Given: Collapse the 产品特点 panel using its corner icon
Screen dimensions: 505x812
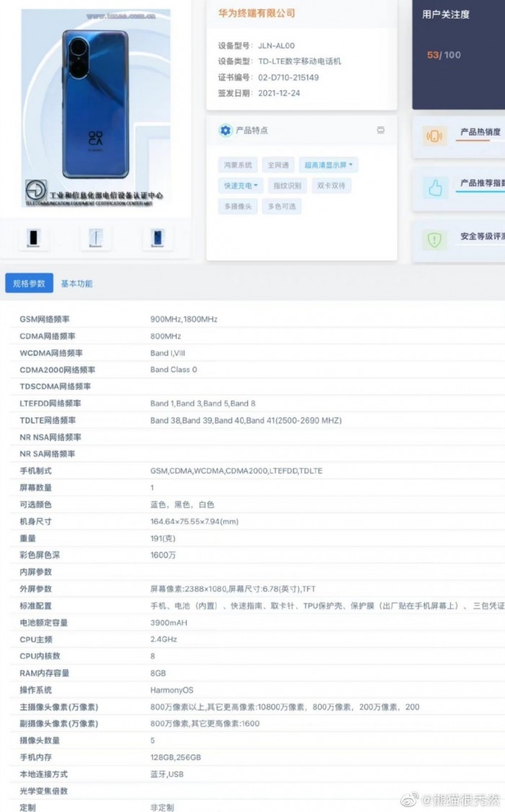Looking at the screenshot, I should [x=381, y=130].
